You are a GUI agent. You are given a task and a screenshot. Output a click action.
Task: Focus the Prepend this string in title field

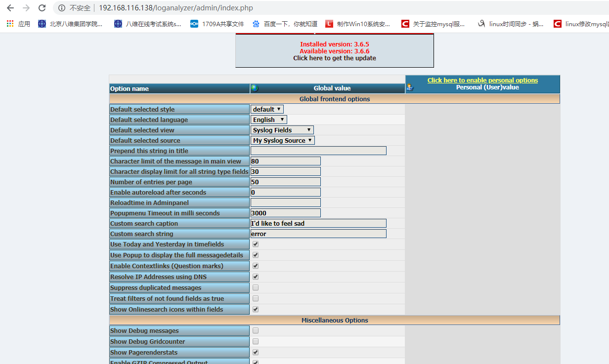point(318,151)
